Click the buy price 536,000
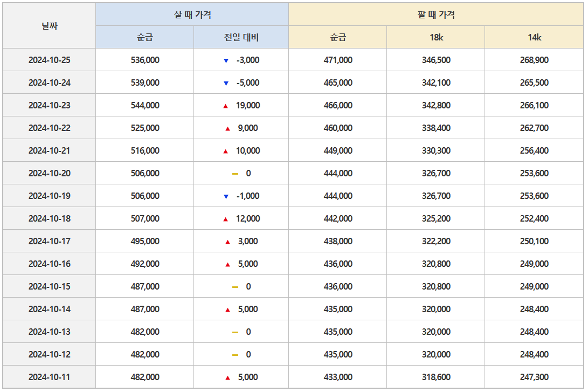Image resolution: width=588 pixels, height=392 pixels. point(145,60)
